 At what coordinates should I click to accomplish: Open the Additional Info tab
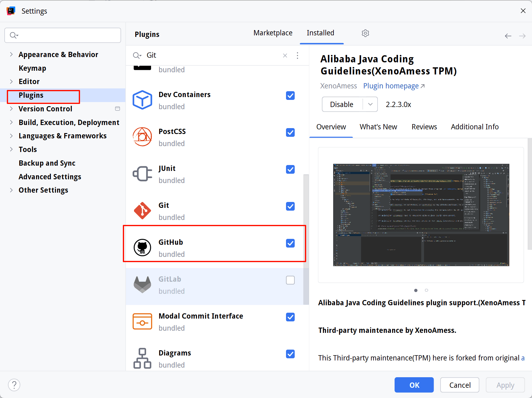(475, 127)
